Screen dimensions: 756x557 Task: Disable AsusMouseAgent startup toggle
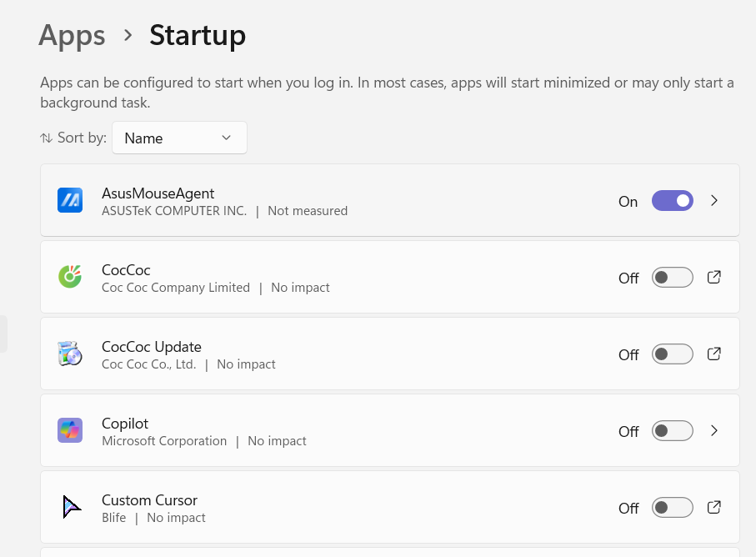(672, 201)
